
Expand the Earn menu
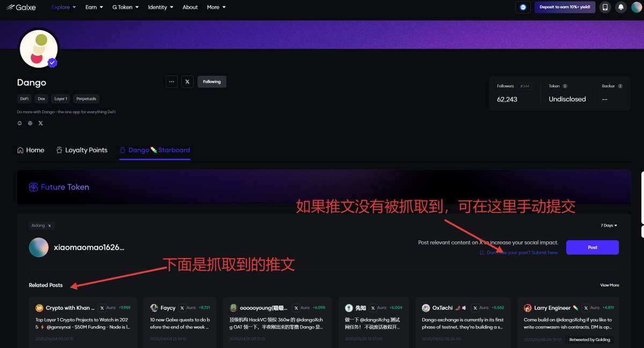pyautogui.click(x=94, y=8)
